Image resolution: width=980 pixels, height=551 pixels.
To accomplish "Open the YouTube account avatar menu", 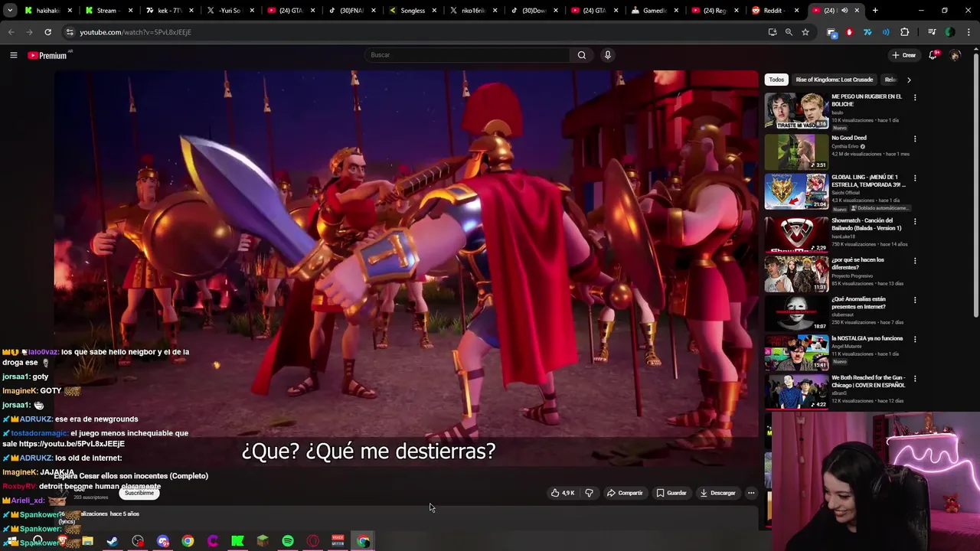I will tap(955, 55).
